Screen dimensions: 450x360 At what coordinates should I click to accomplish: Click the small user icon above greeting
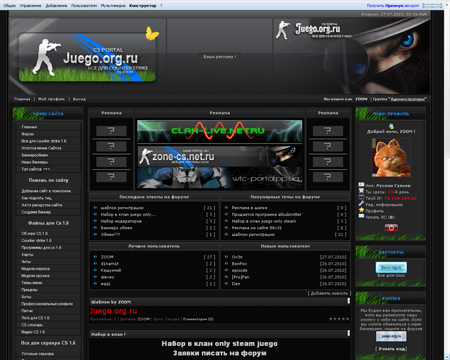point(391,126)
